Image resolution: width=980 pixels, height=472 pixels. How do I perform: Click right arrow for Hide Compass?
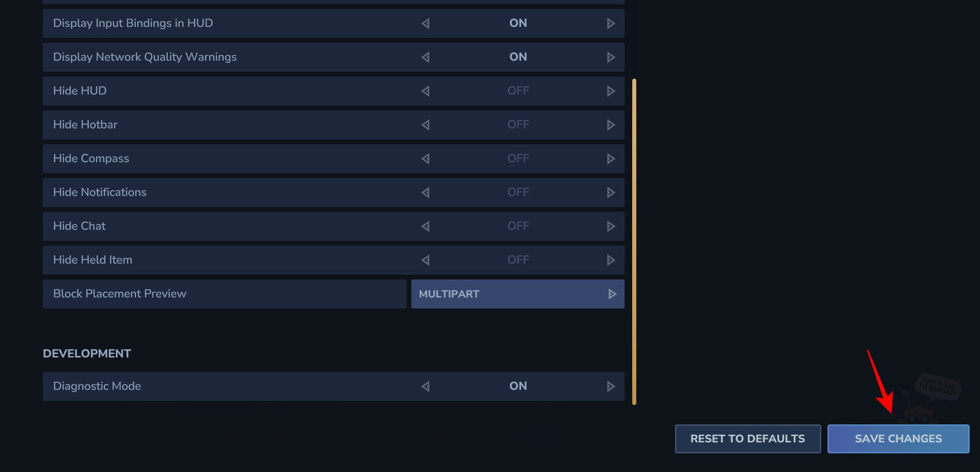click(x=611, y=159)
